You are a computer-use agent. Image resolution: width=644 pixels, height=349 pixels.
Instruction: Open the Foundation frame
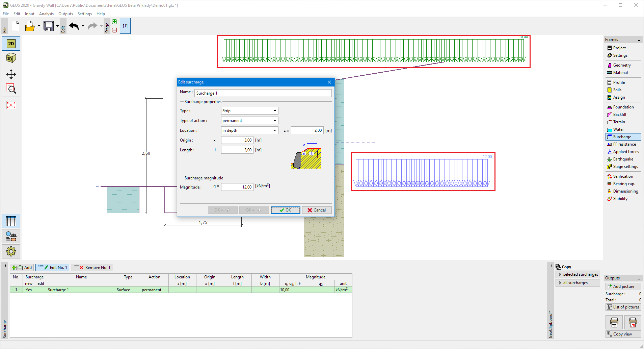(623, 107)
